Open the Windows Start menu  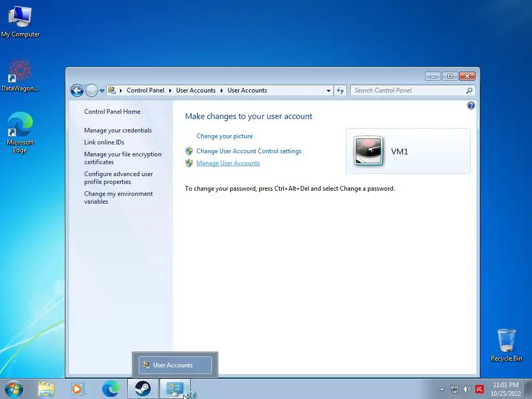coord(14,389)
